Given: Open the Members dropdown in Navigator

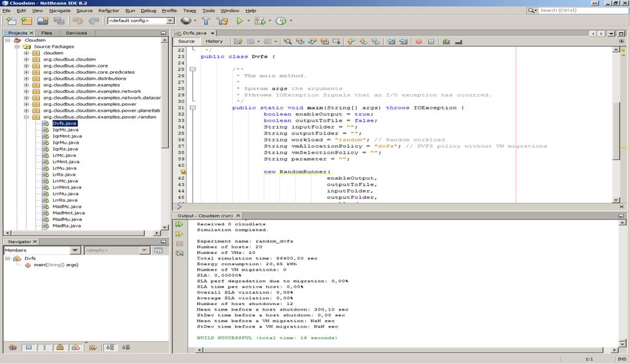Looking at the screenshot, I should pos(41,250).
